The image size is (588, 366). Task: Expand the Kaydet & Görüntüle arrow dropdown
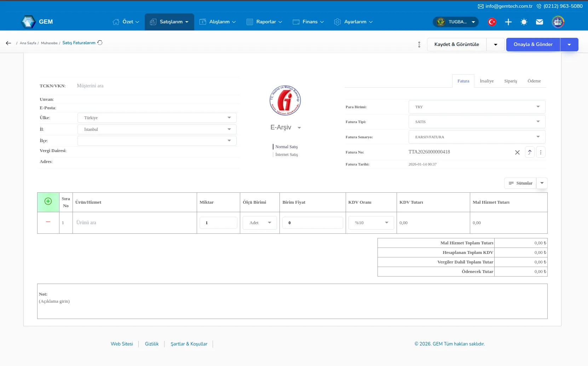tap(496, 45)
